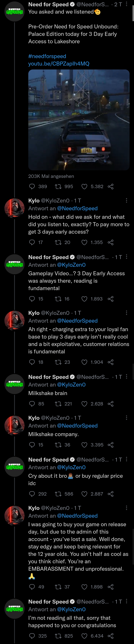This screenshot has height=644, width=134.
Task: Open more options on the top tweet
Action: click(x=126, y=4)
